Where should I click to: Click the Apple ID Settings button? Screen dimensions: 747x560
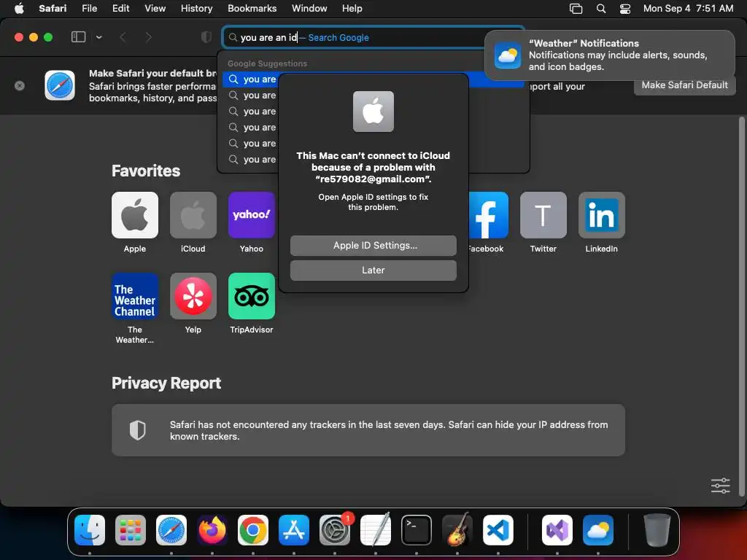pos(373,245)
